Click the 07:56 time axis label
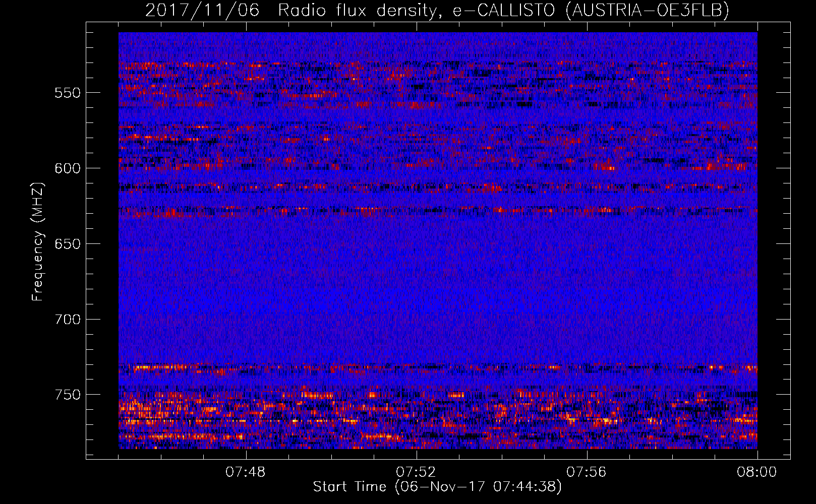This screenshot has height=504, width=816. [587, 472]
